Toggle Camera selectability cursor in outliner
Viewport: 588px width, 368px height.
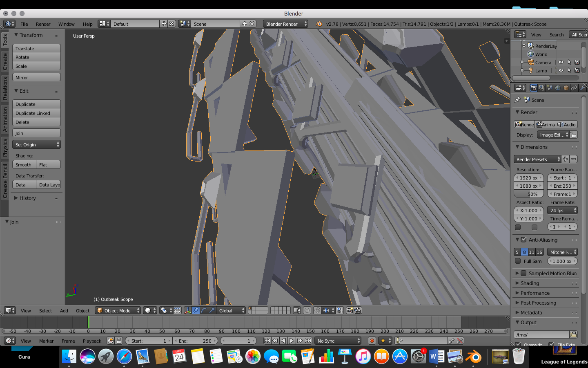click(569, 62)
